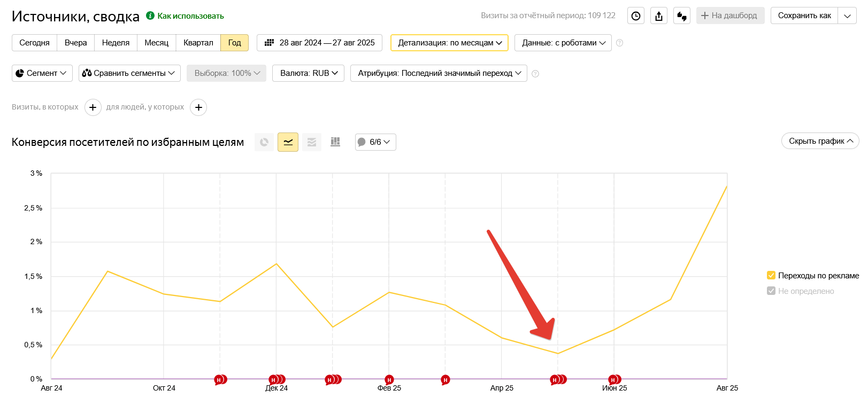Click the clock history icon
The image size is (868, 413).
[x=635, y=16]
